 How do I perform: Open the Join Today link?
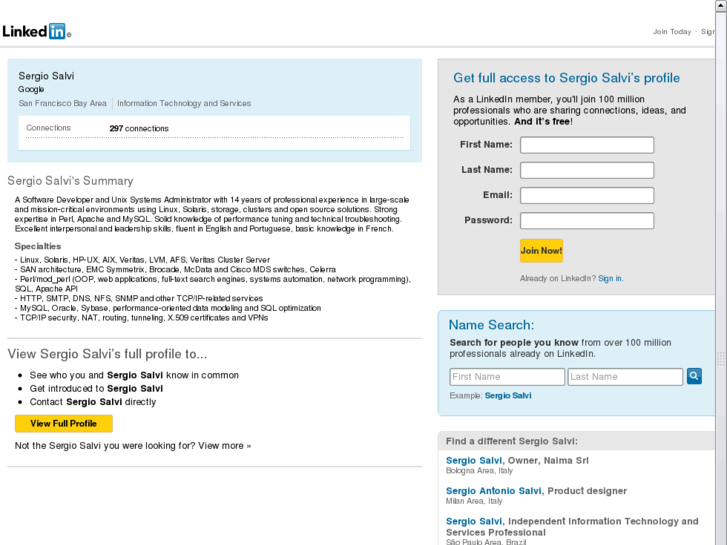[x=672, y=32]
